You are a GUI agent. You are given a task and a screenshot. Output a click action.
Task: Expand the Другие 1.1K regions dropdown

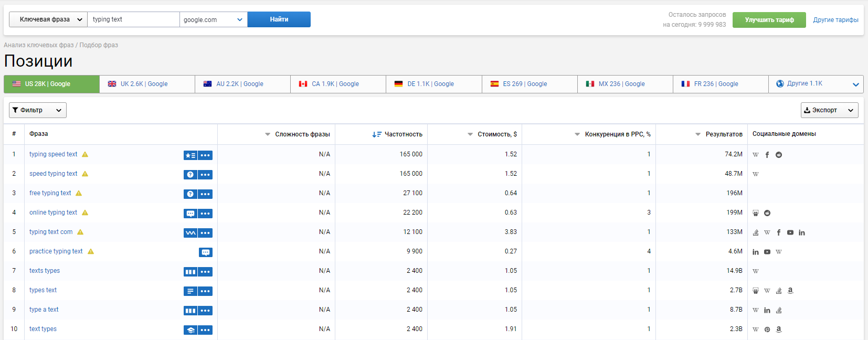(x=816, y=84)
